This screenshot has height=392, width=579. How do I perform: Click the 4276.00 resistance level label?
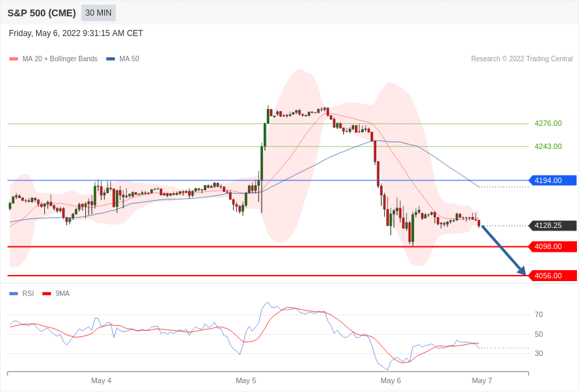[548, 123]
